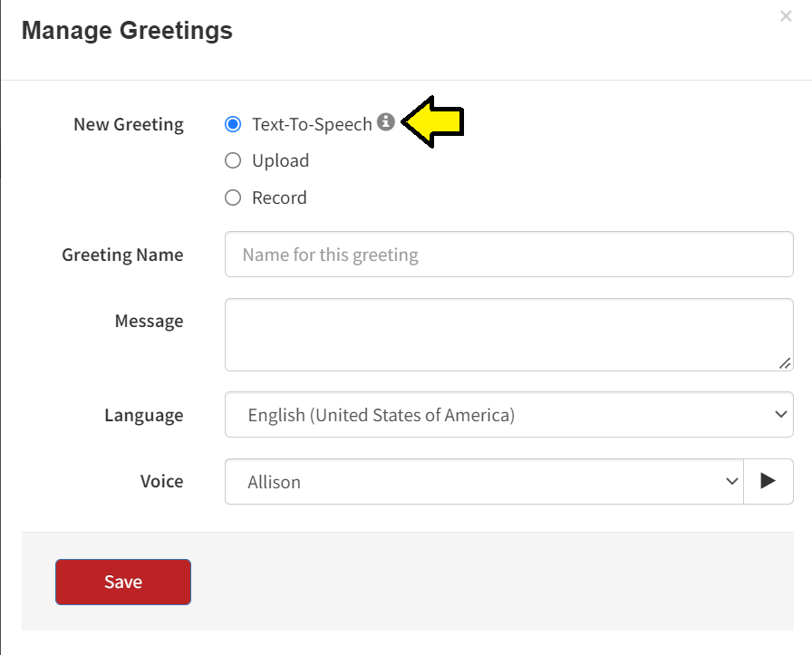Open the Language dropdown showing English
Screen dimensions: 812x655
tap(509, 414)
